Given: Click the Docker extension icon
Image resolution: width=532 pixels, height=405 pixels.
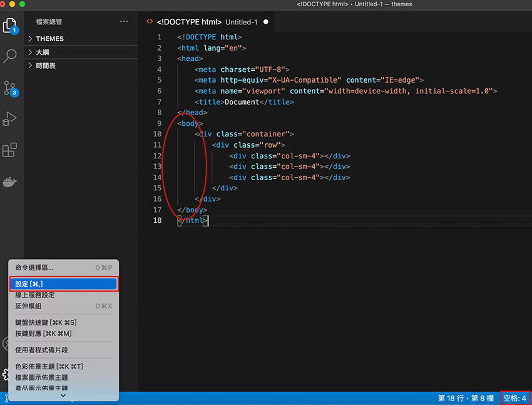Looking at the screenshot, I should (x=11, y=182).
